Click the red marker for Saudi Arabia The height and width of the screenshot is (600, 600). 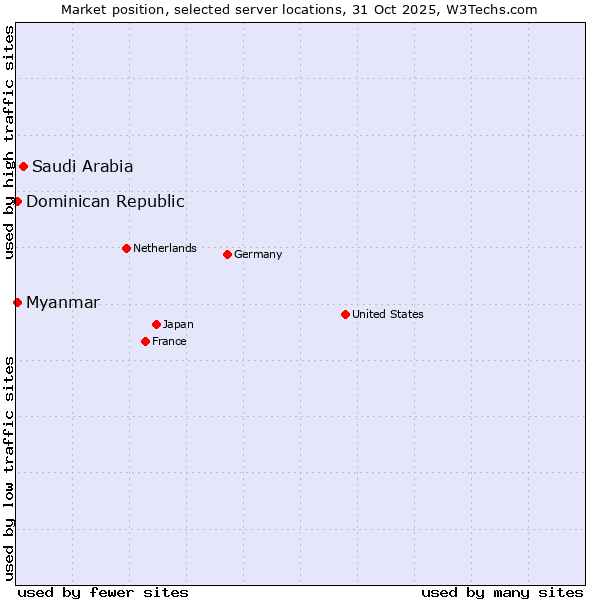tap(23, 166)
